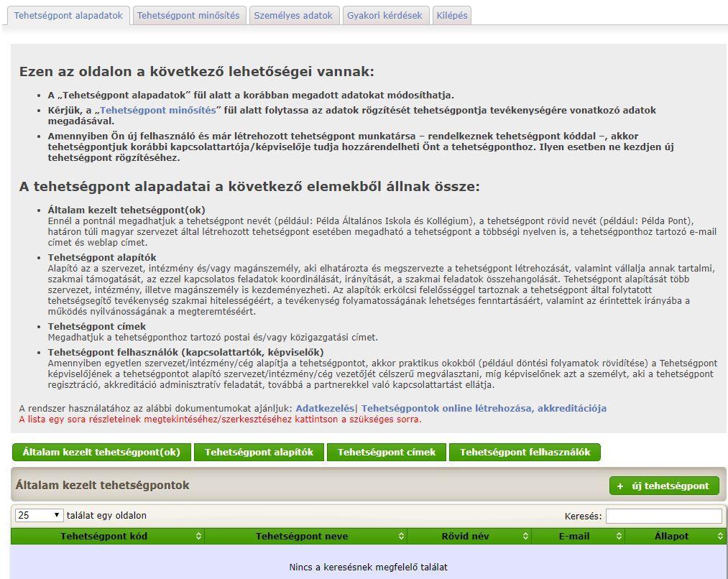Open Tehetségpontok online létrehozása, akkreditációja link
The height and width of the screenshot is (579, 728).
484,408
